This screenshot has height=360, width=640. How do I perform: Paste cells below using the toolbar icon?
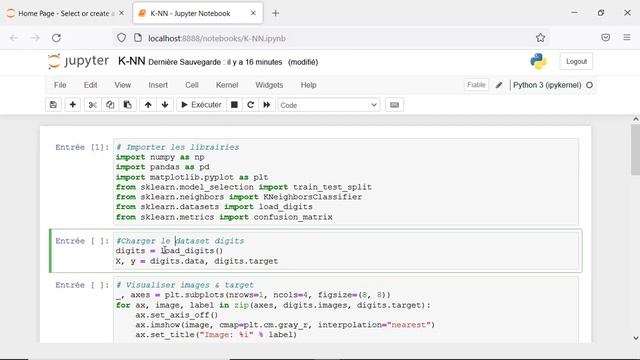coord(127,105)
